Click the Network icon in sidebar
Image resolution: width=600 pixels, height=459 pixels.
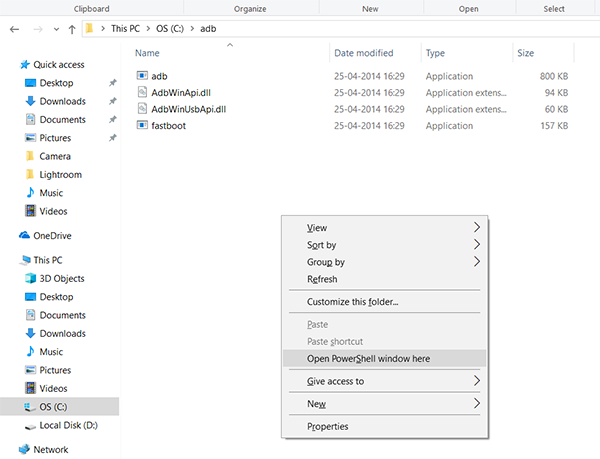(x=24, y=449)
